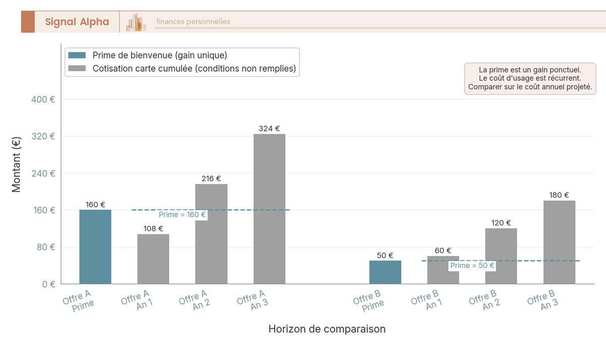Image resolution: width=606 pixels, height=364 pixels.
Task: Click the 216 € value label
Action: tap(211, 179)
